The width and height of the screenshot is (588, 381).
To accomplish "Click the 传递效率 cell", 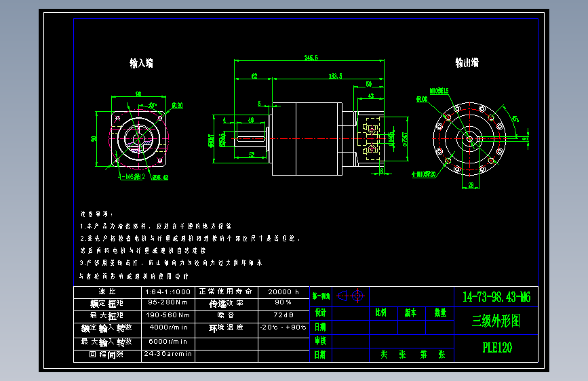I will (x=226, y=304).
